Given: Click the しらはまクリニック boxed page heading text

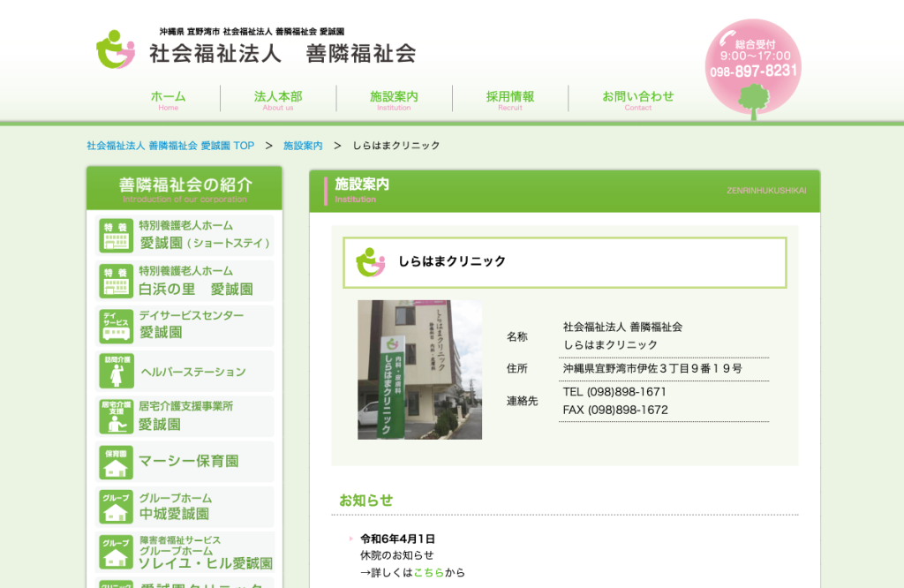Looking at the screenshot, I should [x=452, y=261].
